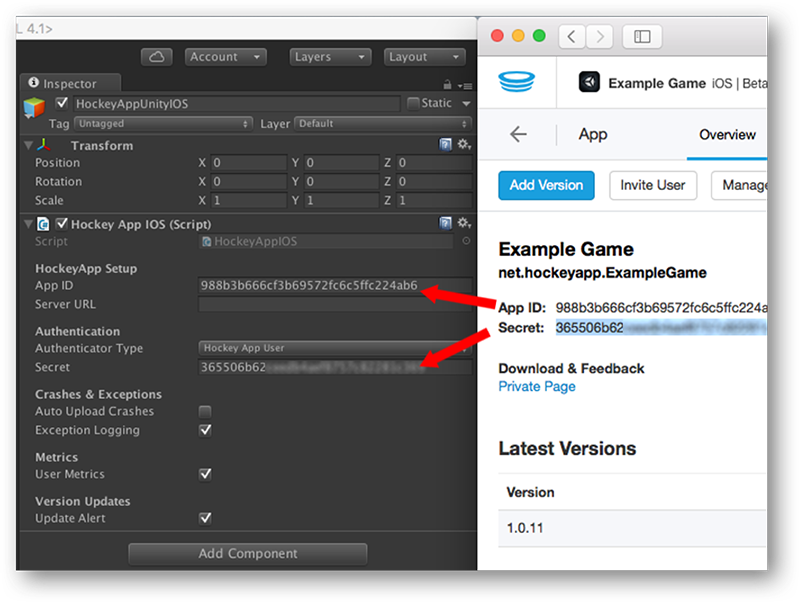Open the Transform help reference icon

[445, 144]
